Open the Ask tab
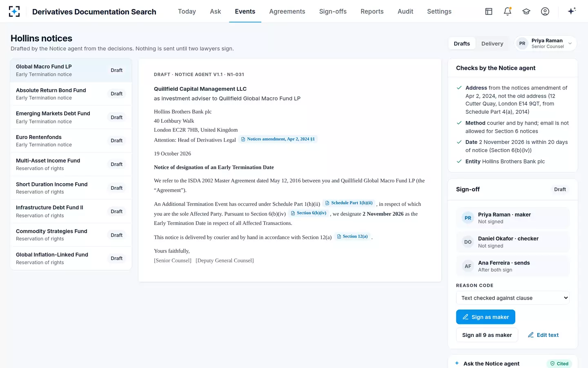The image size is (588, 368). tap(216, 11)
